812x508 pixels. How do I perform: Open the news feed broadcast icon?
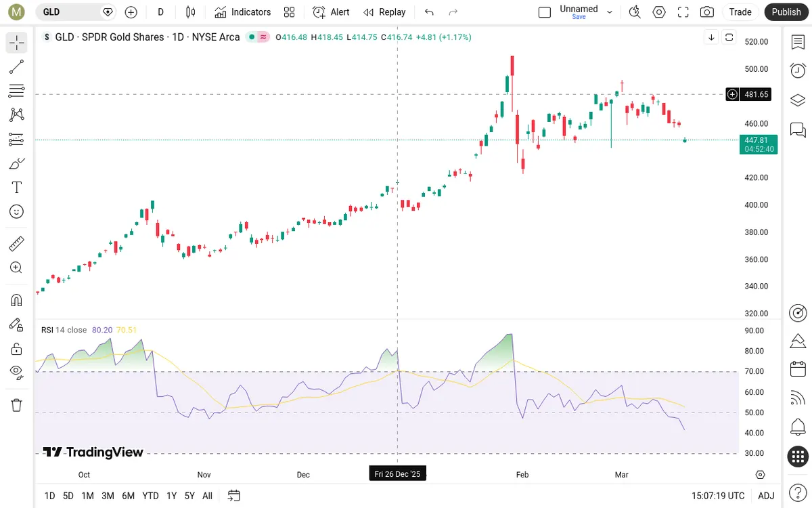pos(798,398)
